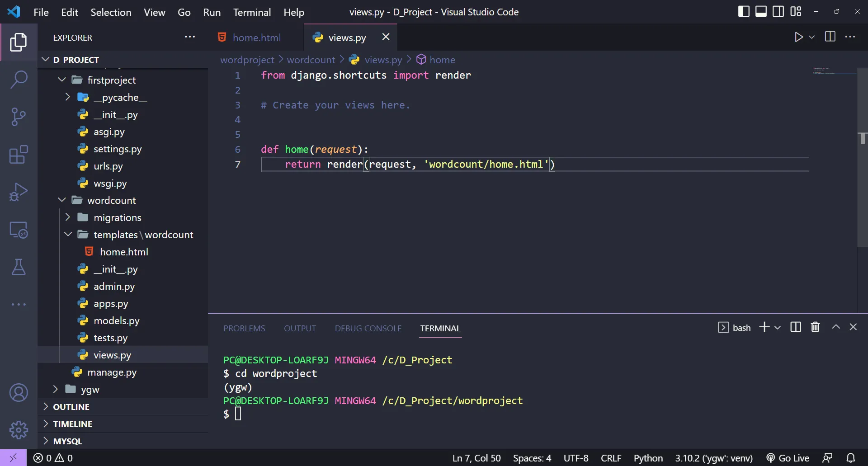Toggle the bottom panel layout button
The height and width of the screenshot is (466, 868).
pos(761,12)
